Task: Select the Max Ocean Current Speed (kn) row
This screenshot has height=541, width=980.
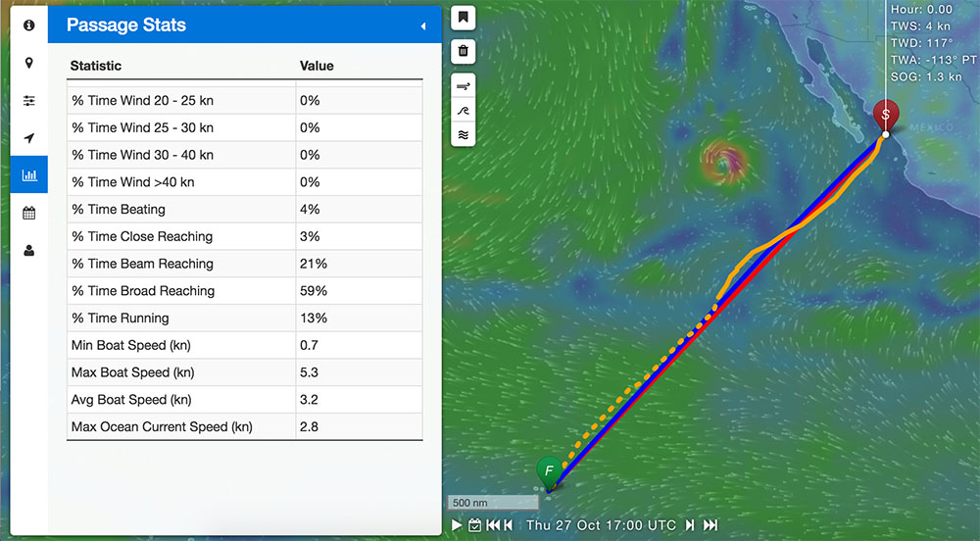Action: pos(244,426)
